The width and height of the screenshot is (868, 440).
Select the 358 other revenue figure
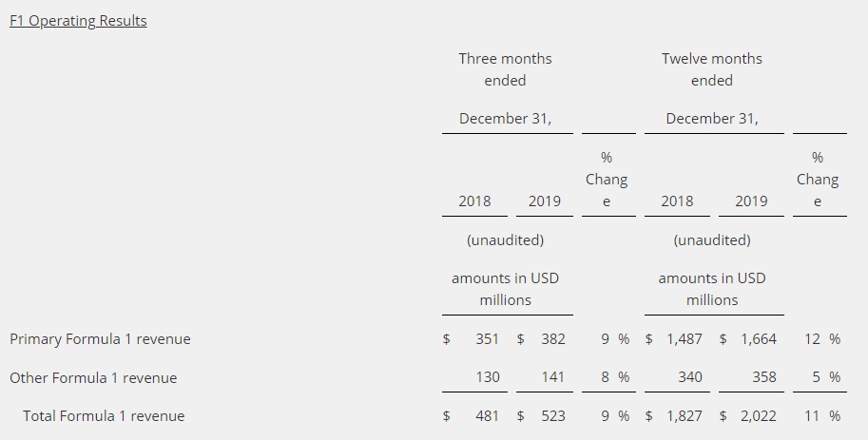(764, 377)
